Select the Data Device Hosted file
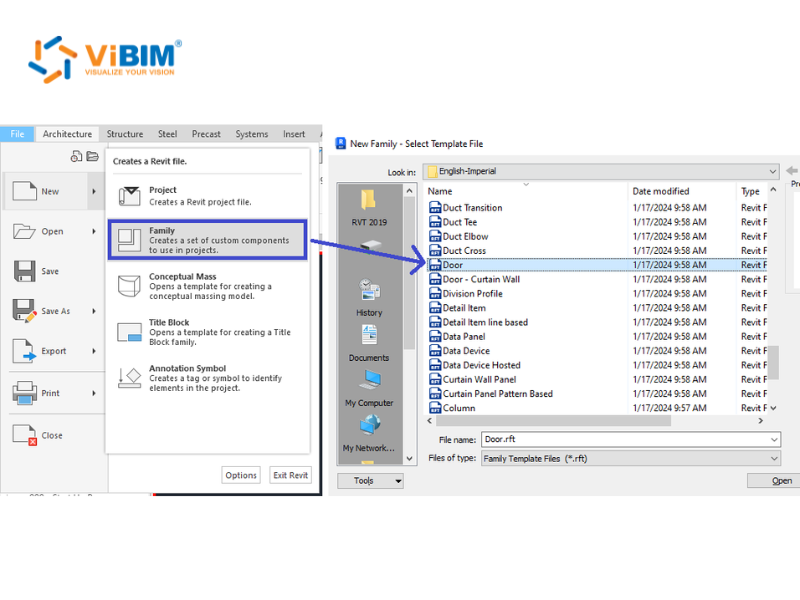800x600 pixels. click(x=597, y=365)
